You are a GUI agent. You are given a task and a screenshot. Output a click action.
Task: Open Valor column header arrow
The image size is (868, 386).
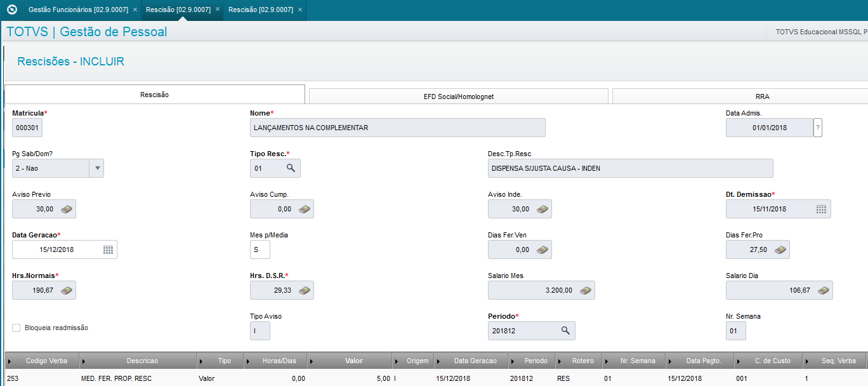(312, 361)
